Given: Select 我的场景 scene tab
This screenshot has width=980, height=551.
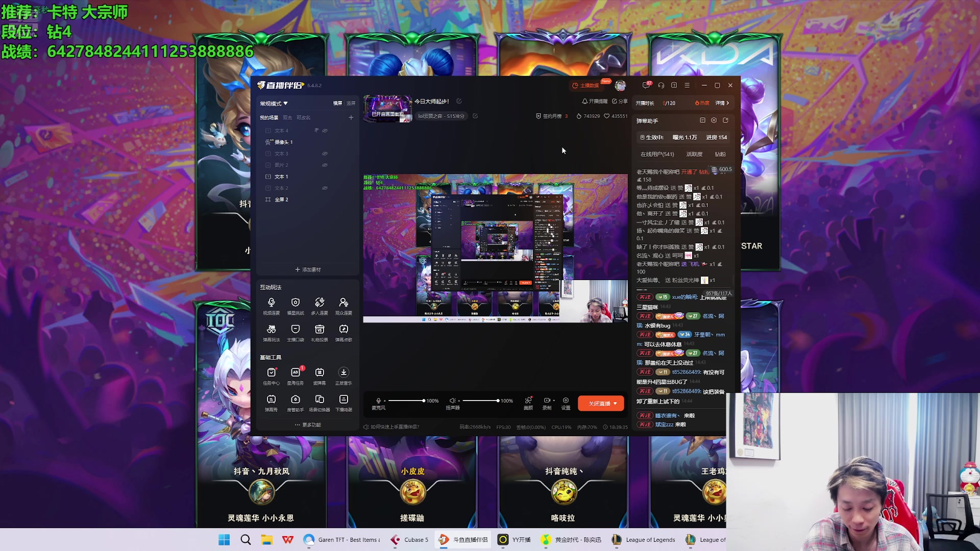Looking at the screenshot, I should [269, 118].
